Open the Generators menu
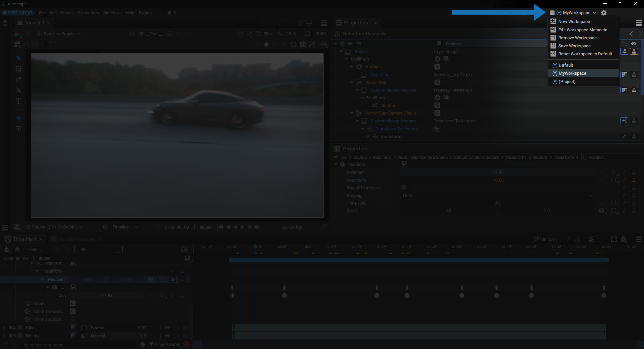The image size is (644, 349). 88,13
